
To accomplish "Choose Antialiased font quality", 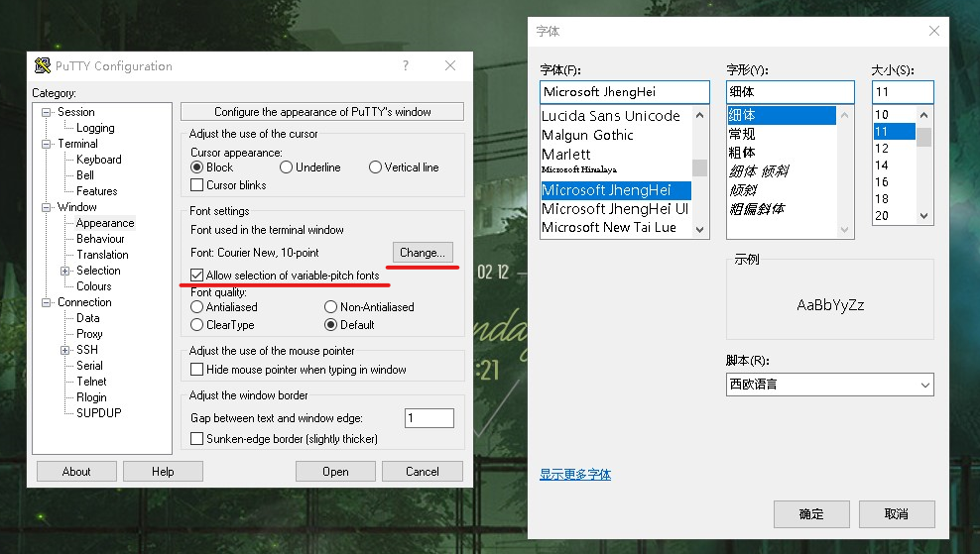I will pyautogui.click(x=196, y=306).
